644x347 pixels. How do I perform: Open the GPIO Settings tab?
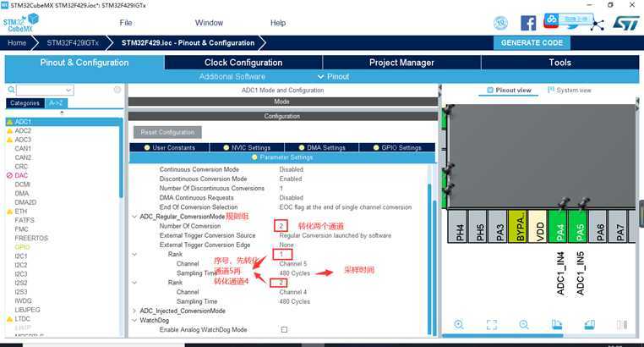click(x=397, y=147)
